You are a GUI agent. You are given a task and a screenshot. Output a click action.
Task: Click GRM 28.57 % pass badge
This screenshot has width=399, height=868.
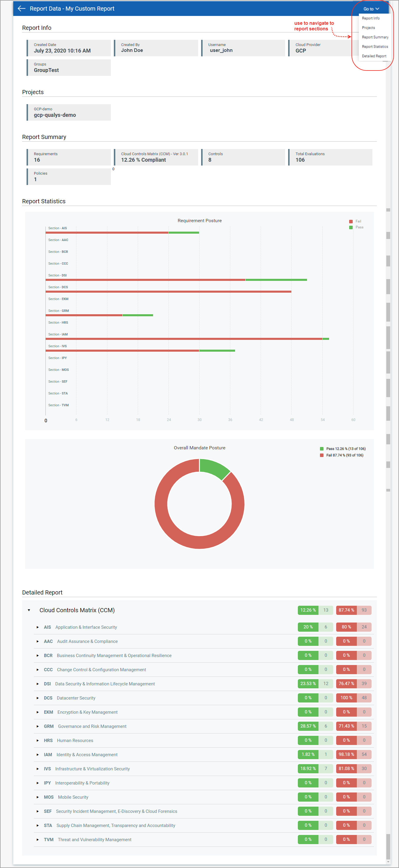308,726
